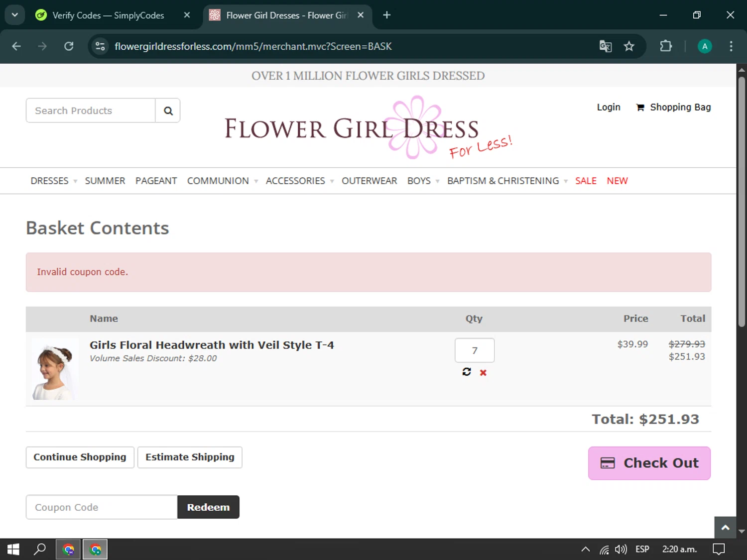Focus the Search Products field
This screenshot has width=747, height=560.
(91, 111)
